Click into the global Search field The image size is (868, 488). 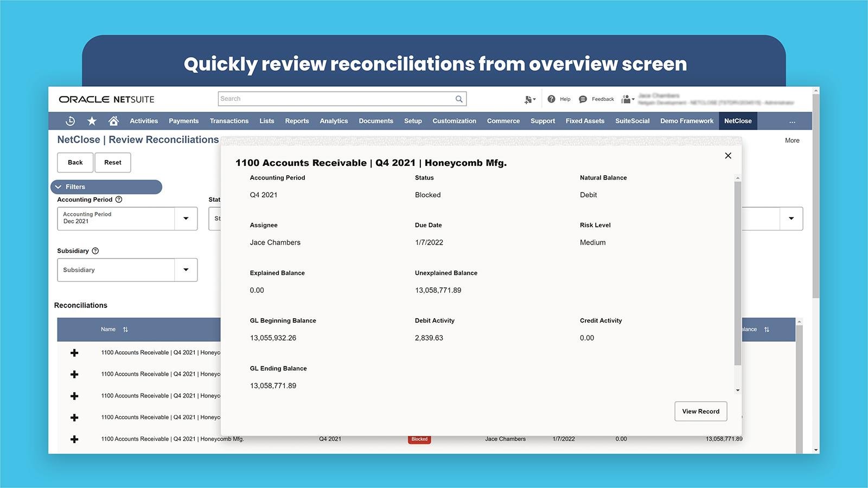tap(336, 99)
